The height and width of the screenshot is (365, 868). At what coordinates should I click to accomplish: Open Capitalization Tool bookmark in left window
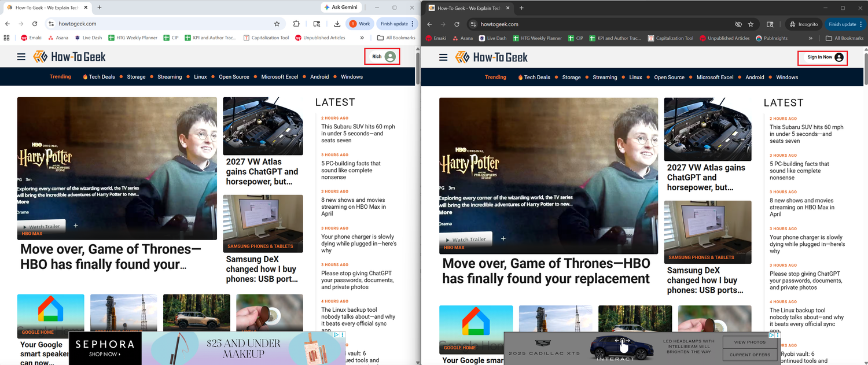(x=266, y=38)
